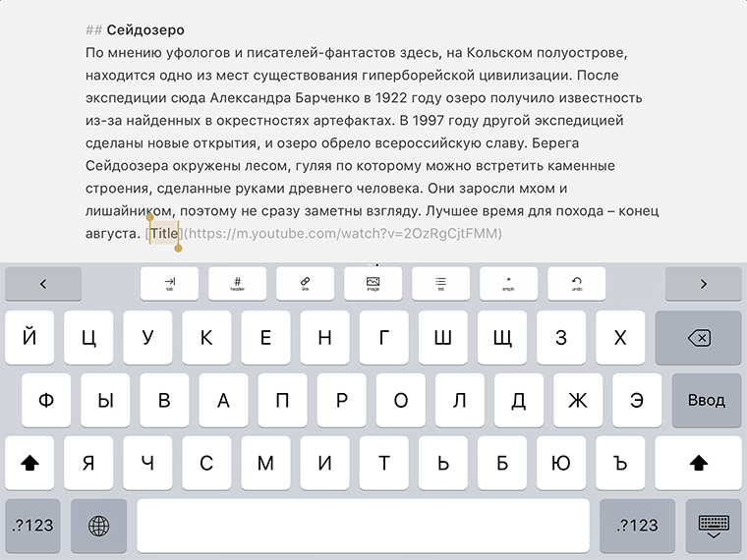Insert a header with the # button
This screenshot has width=747, height=560.
[237, 284]
